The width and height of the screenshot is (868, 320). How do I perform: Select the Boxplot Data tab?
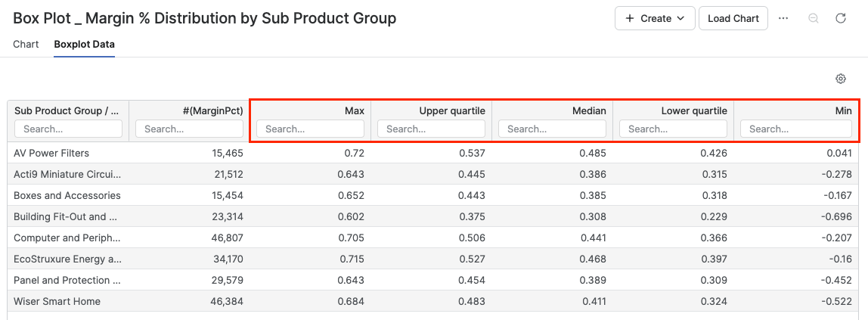[84, 44]
